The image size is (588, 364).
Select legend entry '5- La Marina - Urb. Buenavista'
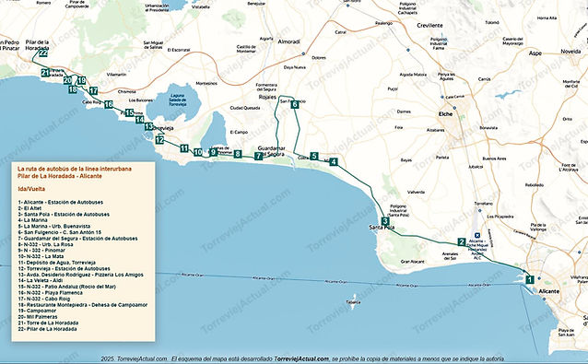click(54, 226)
